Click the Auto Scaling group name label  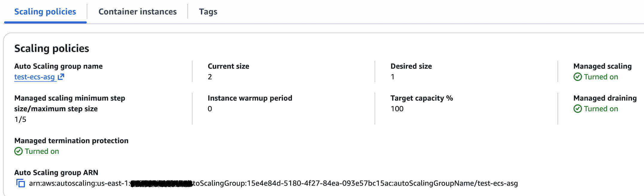(58, 66)
